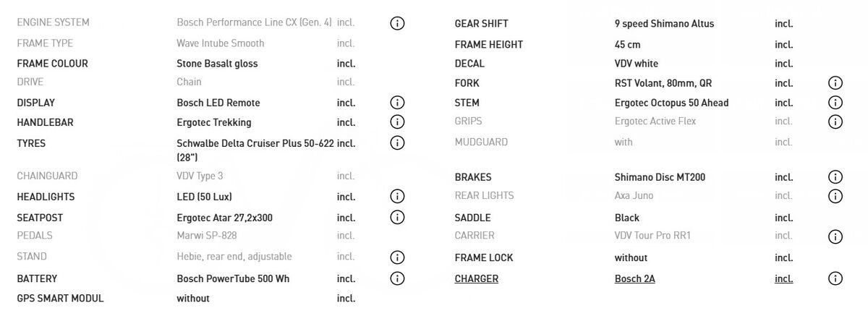This screenshot has height=316, width=868.
Task: View info for Shimano Disc MT200 brakes
Action: click(x=835, y=177)
